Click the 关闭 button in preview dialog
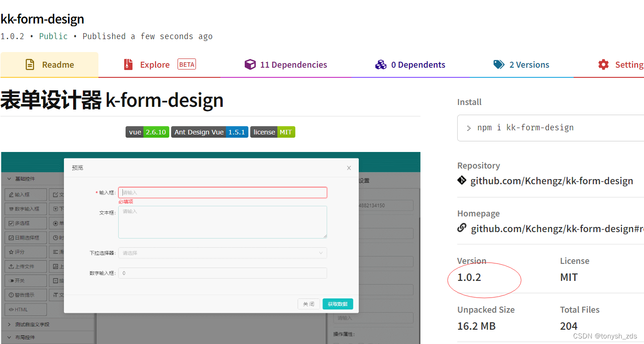This screenshot has height=344, width=644. click(309, 304)
